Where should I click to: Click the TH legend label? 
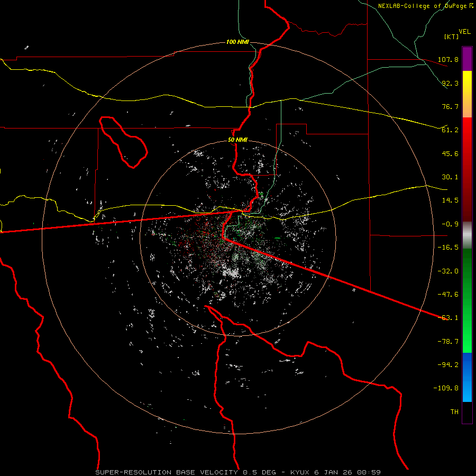[x=454, y=412]
